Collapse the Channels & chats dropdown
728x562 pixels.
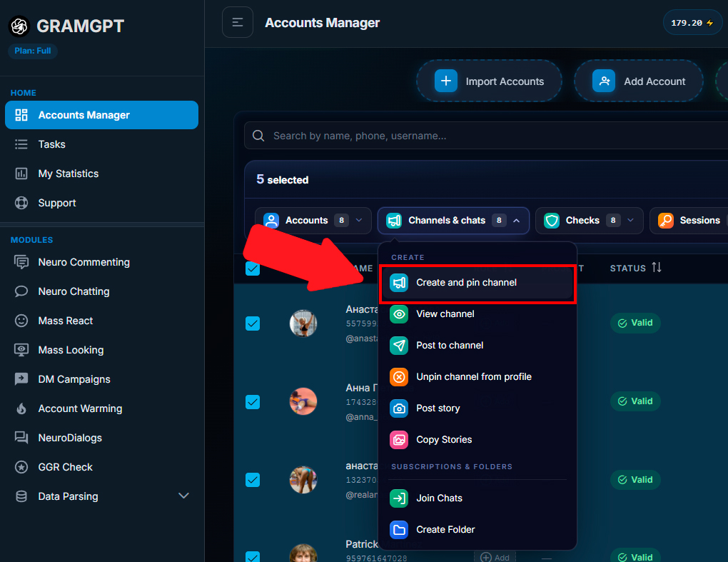point(453,220)
